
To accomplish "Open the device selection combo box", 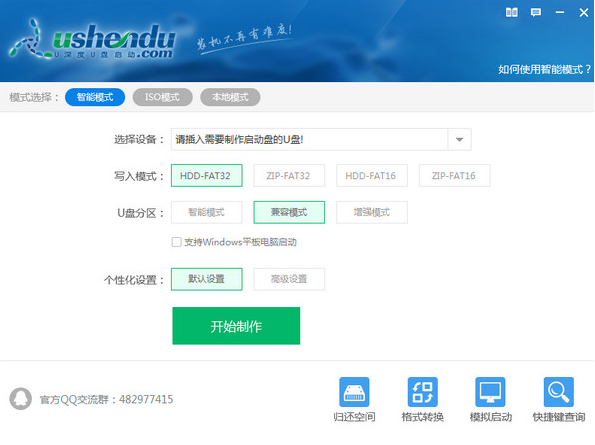I will pyautogui.click(x=321, y=140).
